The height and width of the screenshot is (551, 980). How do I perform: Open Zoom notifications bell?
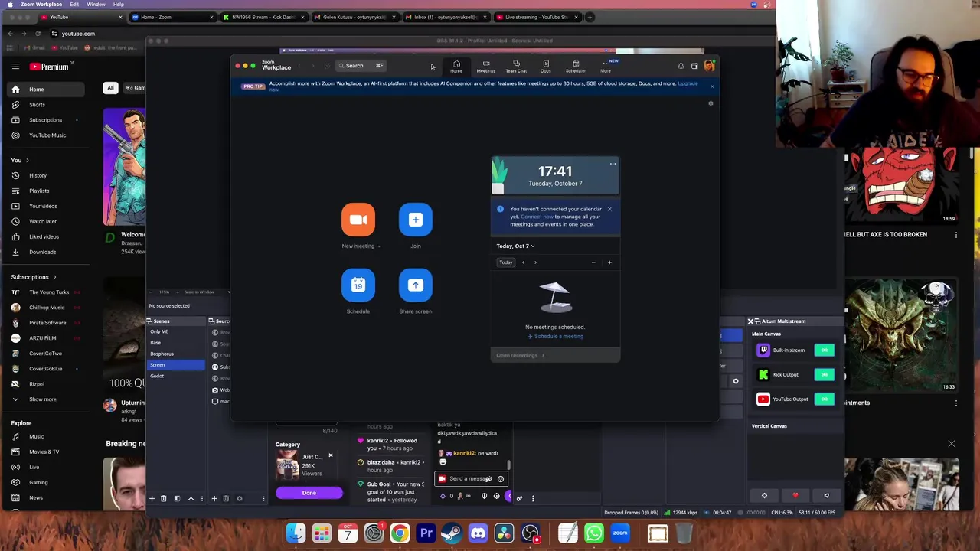681,66
